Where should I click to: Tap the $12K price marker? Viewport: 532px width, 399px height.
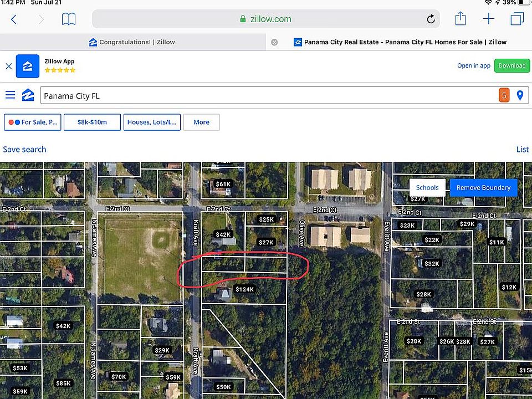pos(509,287)
